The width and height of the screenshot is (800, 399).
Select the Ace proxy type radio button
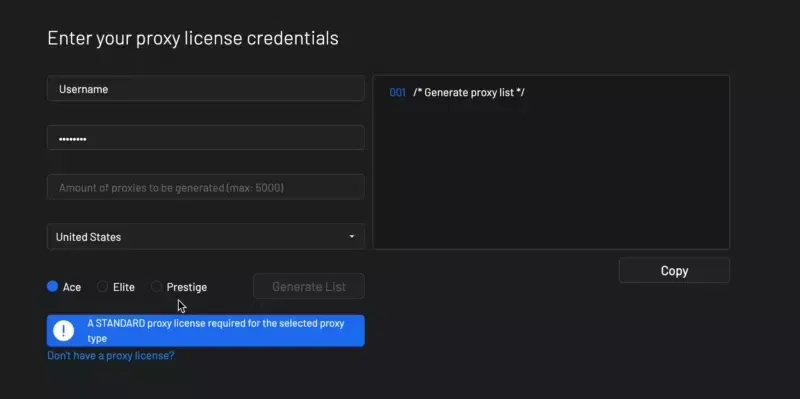tap(52, 286)
